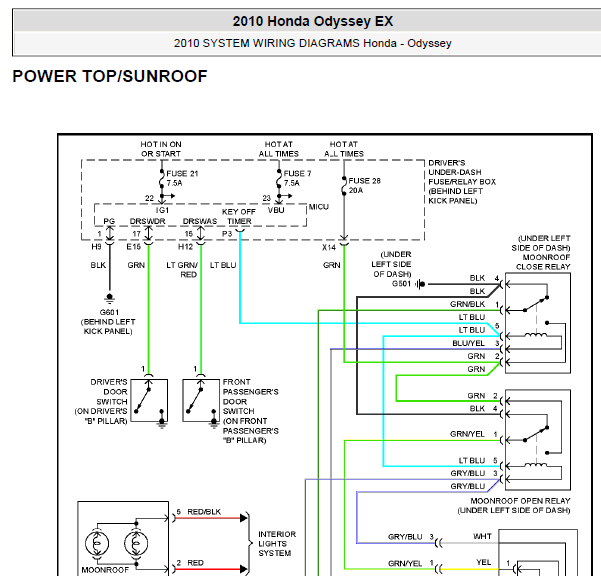The height and width of the screenshot is (576, 601).
Task: Click the 'H12' connector label
Action: (186, 247)
